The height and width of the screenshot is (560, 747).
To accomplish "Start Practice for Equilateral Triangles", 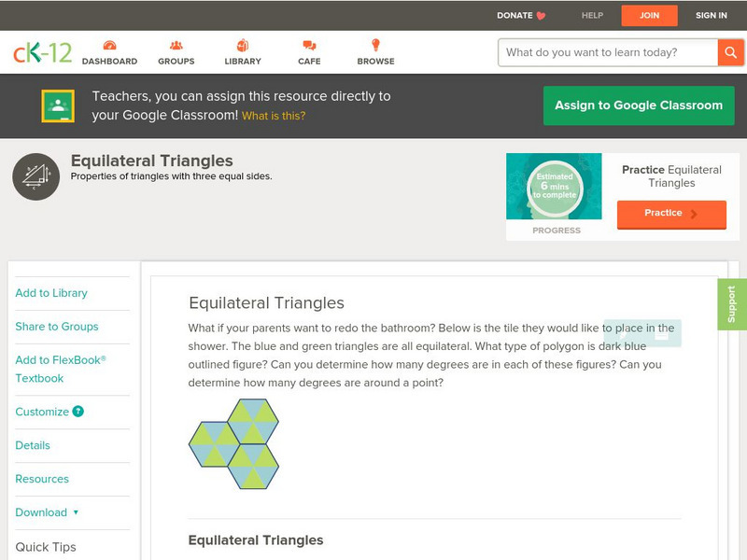I will 670,214.
